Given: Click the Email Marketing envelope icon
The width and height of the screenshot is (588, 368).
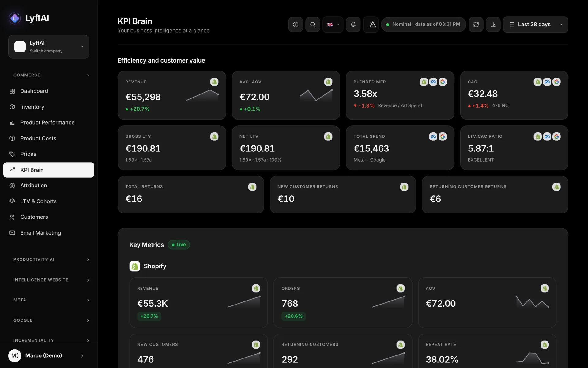Looking at the screenshot, I should (12, 233).
